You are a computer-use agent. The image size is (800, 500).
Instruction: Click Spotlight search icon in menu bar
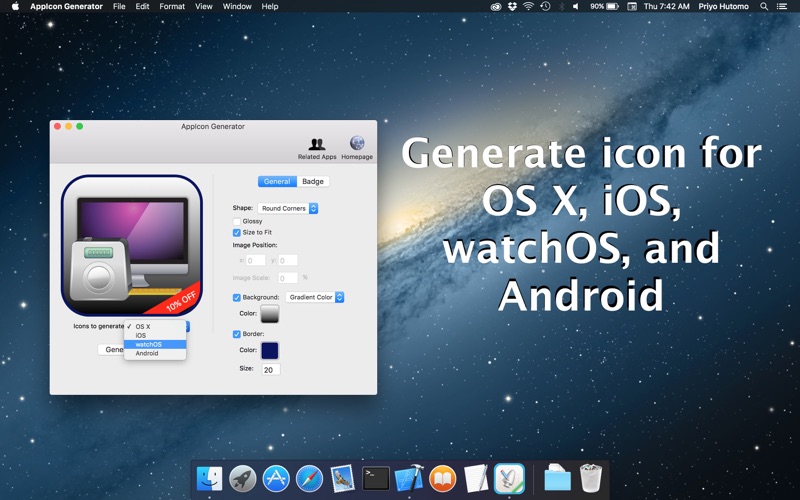click(764, 6)
